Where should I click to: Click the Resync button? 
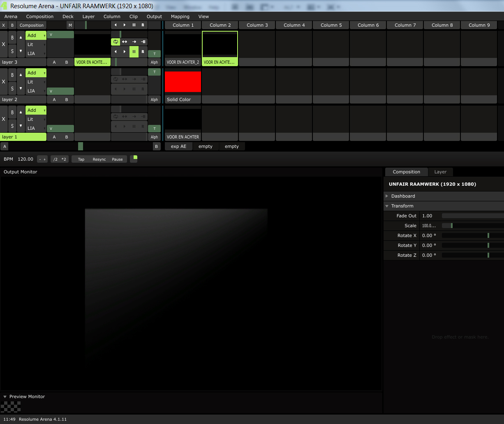click(99, 159)
